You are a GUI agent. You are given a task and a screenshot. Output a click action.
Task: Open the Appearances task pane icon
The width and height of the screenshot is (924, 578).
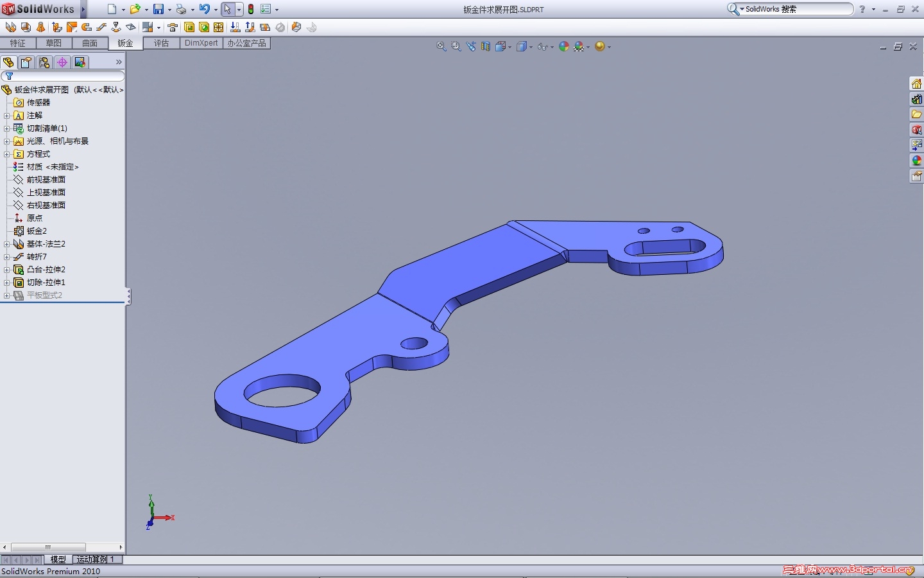tap(916, 161)
